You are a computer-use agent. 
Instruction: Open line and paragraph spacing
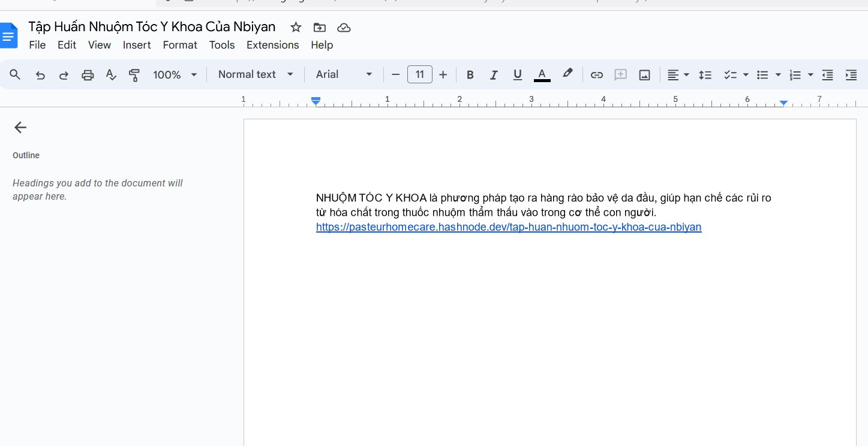point(705,75)
